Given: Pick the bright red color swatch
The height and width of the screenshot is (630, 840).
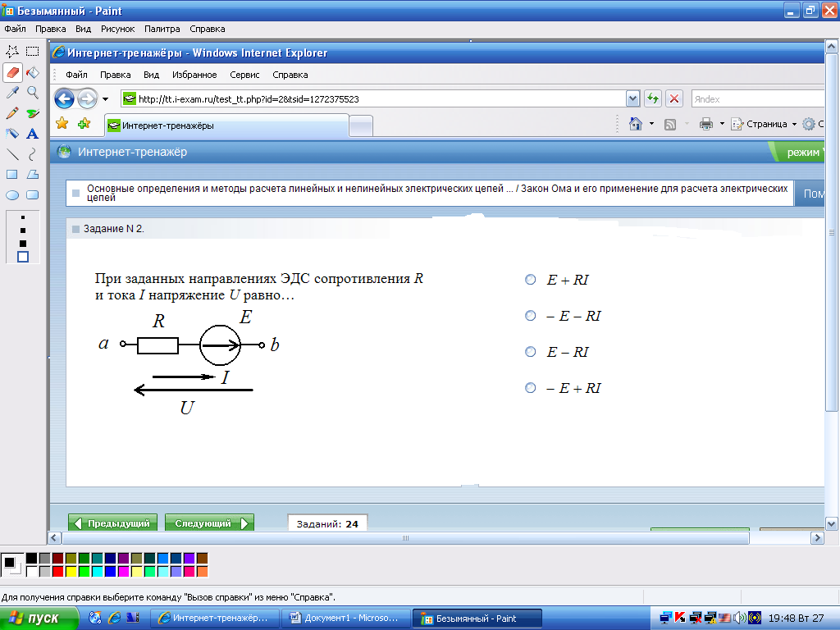Looking at the screenshot, I should pos(58,572).
